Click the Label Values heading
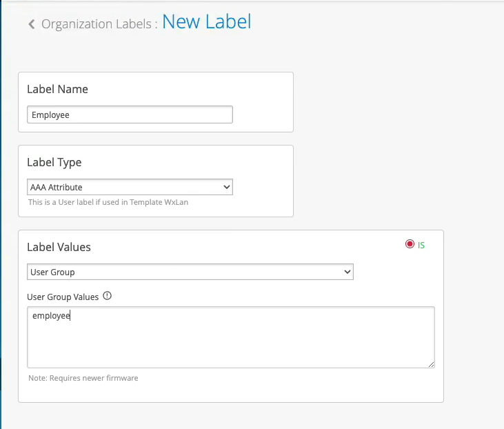Viewport: 504px width, 429px height. coord(59,247)
